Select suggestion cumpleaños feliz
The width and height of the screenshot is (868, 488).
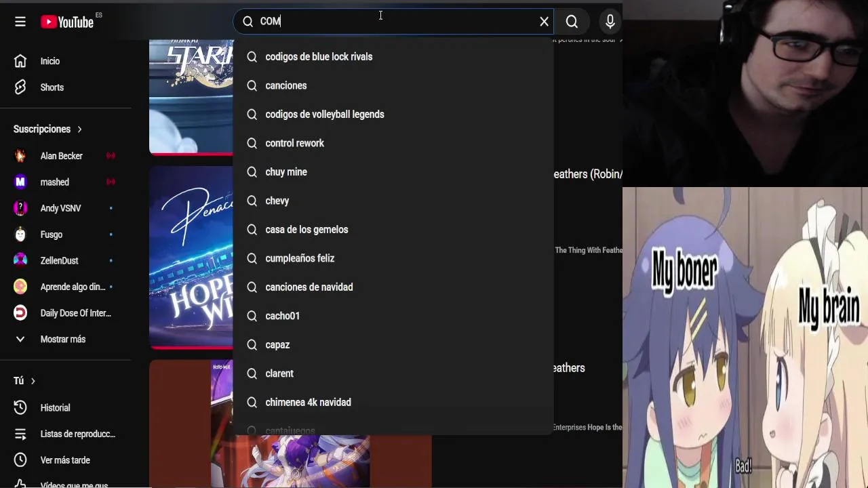click(393, 258)
